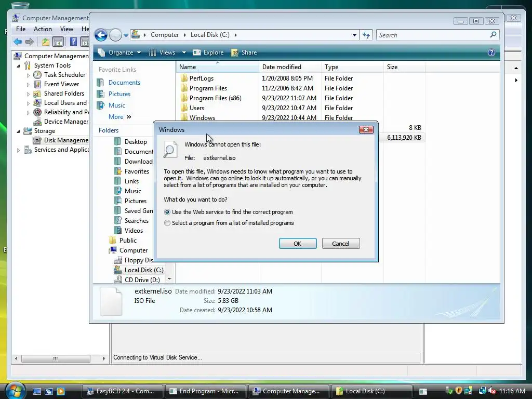This screenshot has width=532, height=399.
Task: Select Searches in the Folders tree
Action: pyautogui.click(x=137, y=220)
